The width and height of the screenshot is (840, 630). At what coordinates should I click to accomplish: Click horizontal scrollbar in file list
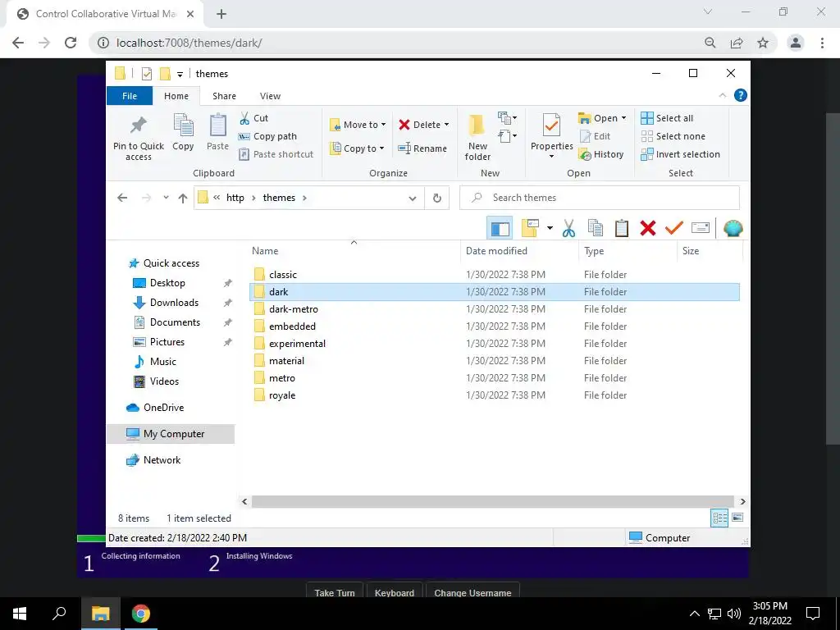[492, 501]
